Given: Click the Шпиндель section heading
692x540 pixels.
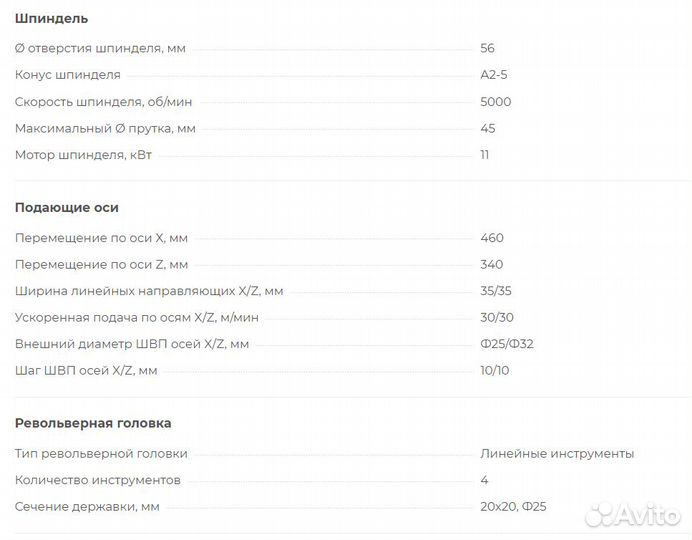Looking at the screenshot, I should click(x=51, y=18).
